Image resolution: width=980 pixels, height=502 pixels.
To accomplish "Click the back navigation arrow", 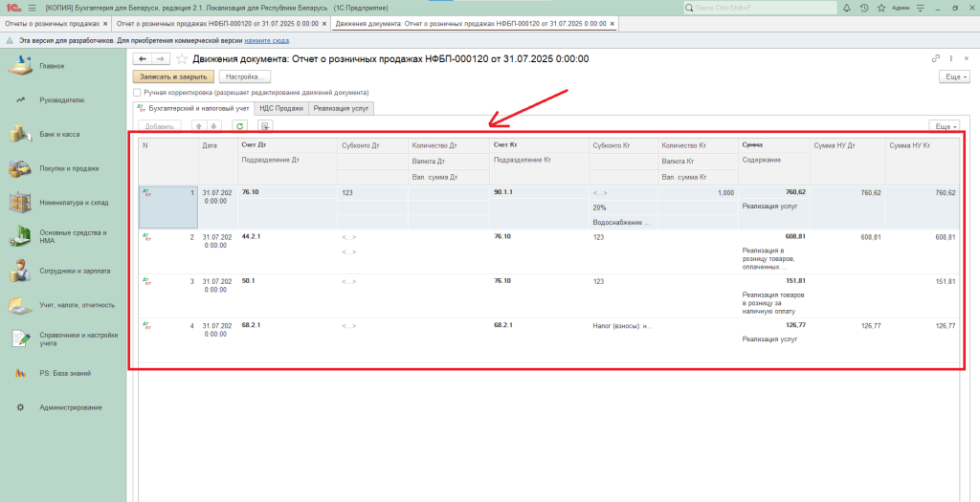I will (x=143, y=59).
